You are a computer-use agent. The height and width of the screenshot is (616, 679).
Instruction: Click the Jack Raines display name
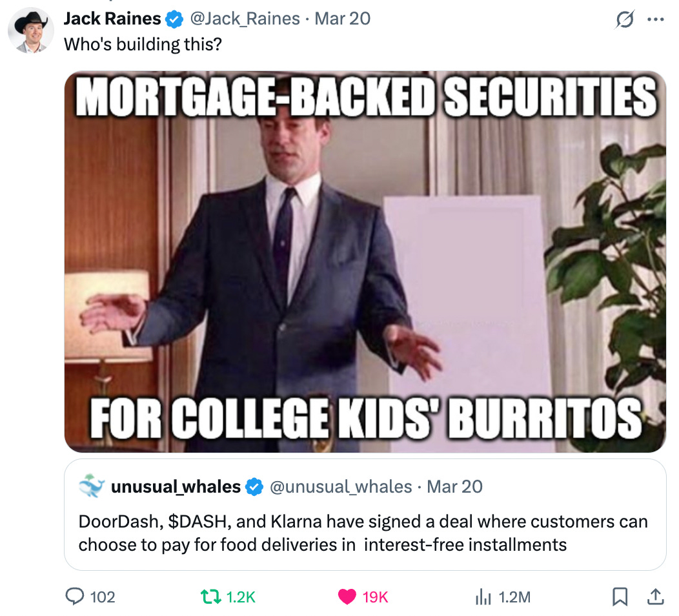pos(112,19)
